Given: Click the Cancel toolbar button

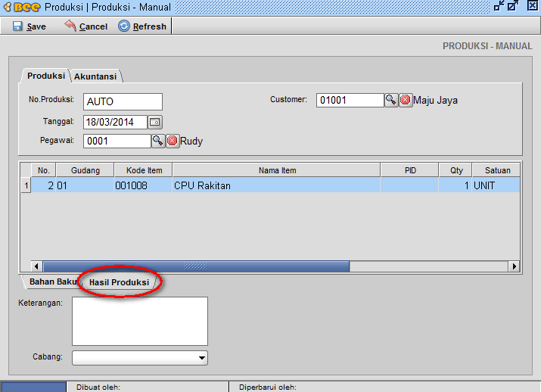Looking at the screenshot, I should pyautogui.click(x=86, y=26).
